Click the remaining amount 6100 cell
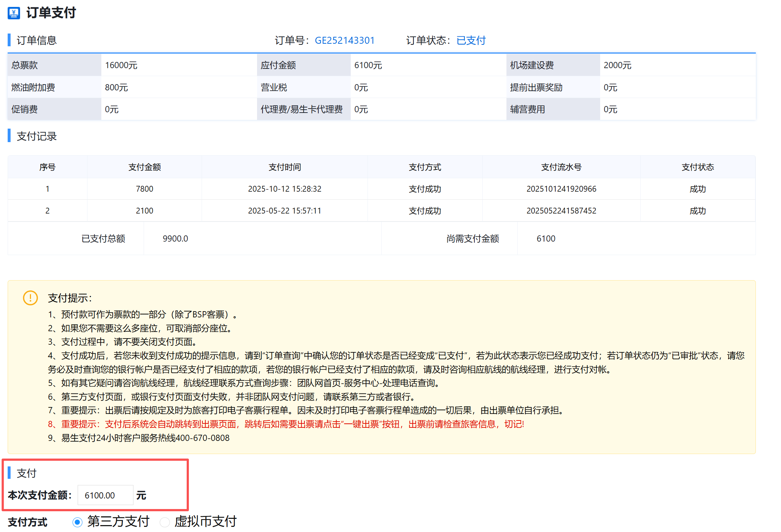The image size is (781, 532). pyautogui.click(x=546, y=239)
